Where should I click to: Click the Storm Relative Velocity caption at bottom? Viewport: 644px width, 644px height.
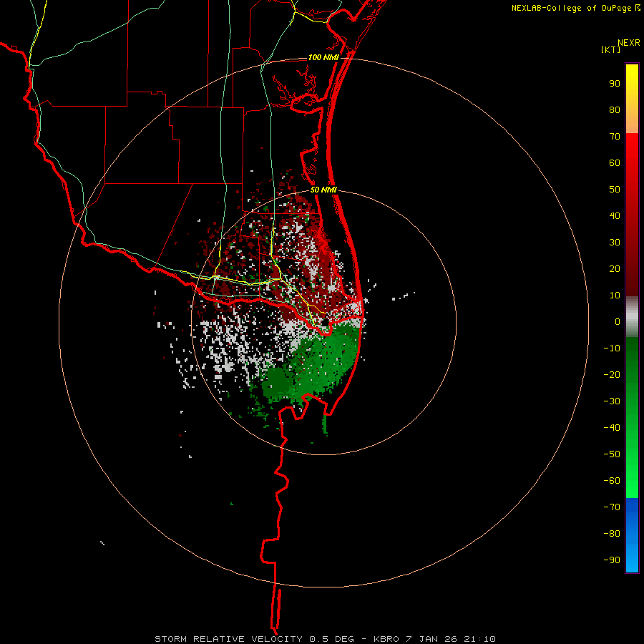(x=325, y=639)
